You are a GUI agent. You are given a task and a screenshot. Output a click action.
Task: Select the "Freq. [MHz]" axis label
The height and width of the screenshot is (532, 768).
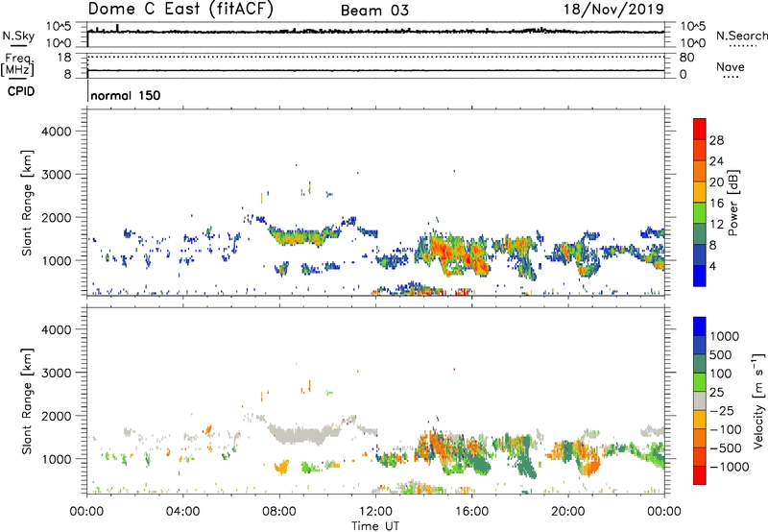(x=17, y=65)
